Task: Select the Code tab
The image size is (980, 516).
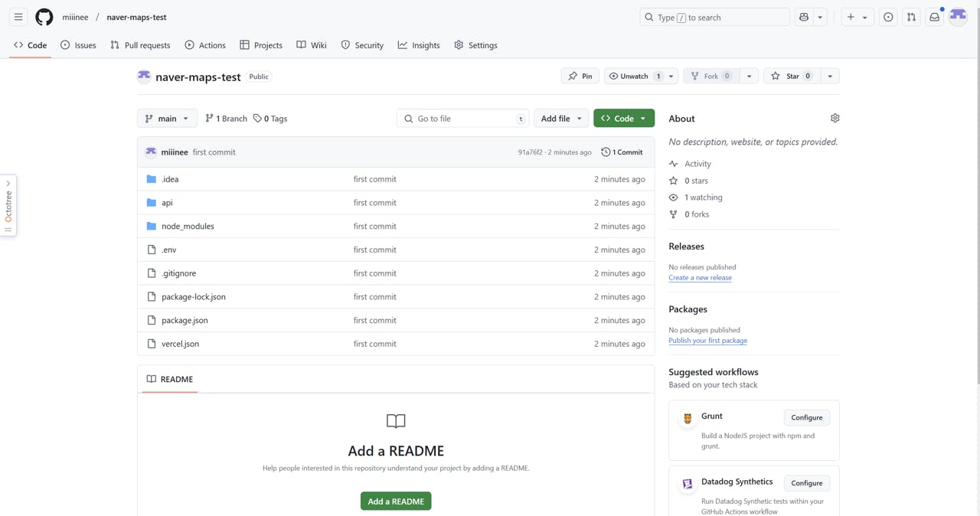Action: pos(31,45)
